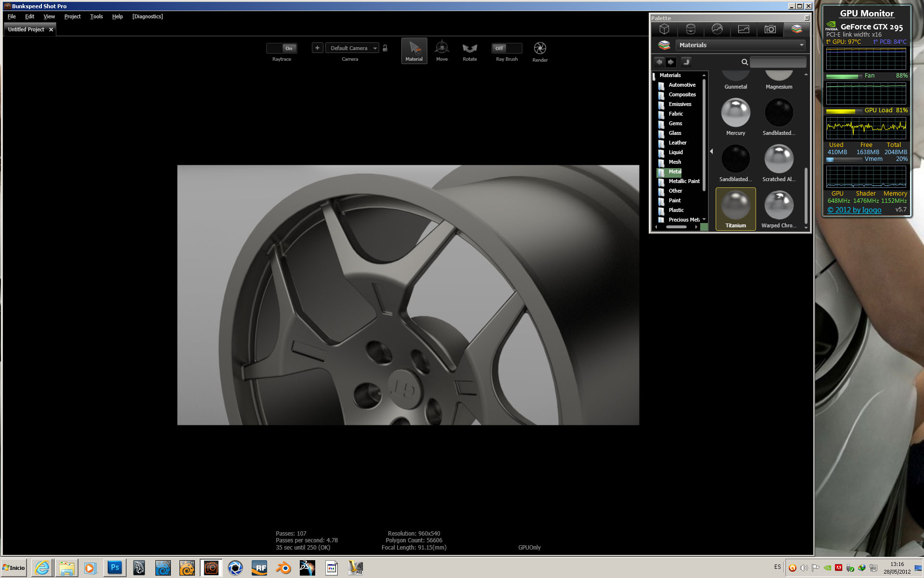Select the Gunmetal material thumbnail
The width and height of the screenshot is (924, 578).
tap(736, 80)
